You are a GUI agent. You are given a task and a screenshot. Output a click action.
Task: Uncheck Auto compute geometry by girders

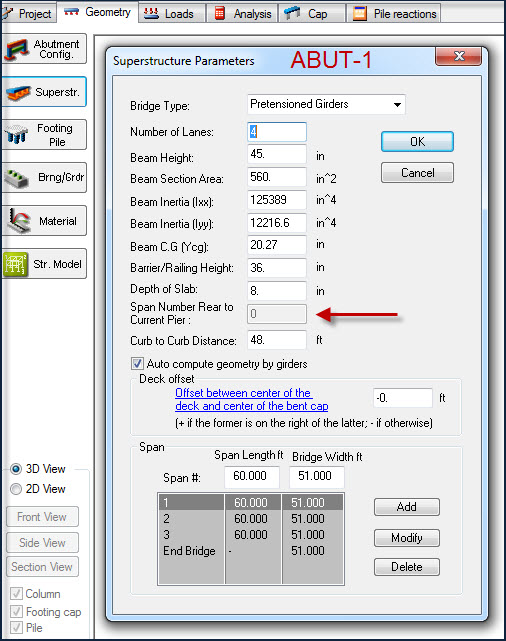point(137,363)
